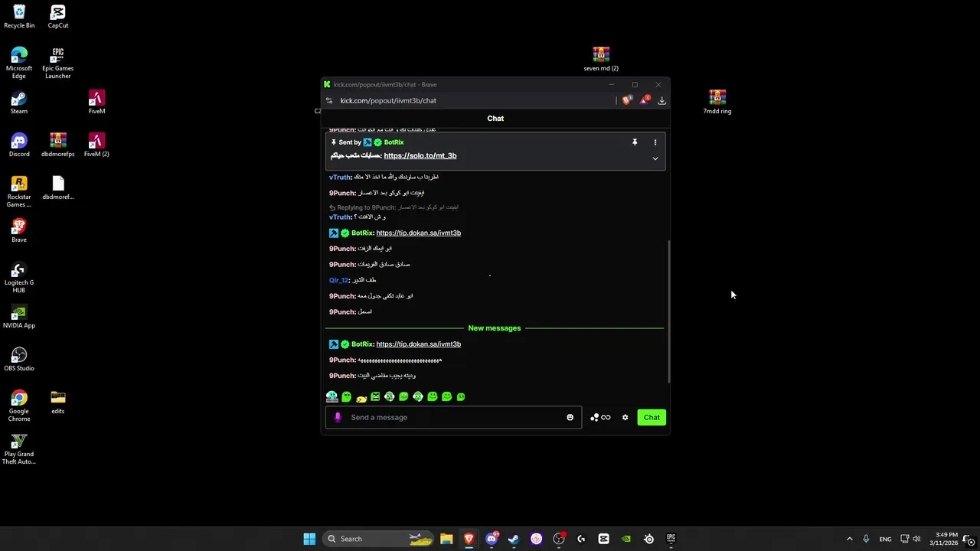Open File Explorer from taskbar
Screen dimensions: 980x551
(446, 539)
